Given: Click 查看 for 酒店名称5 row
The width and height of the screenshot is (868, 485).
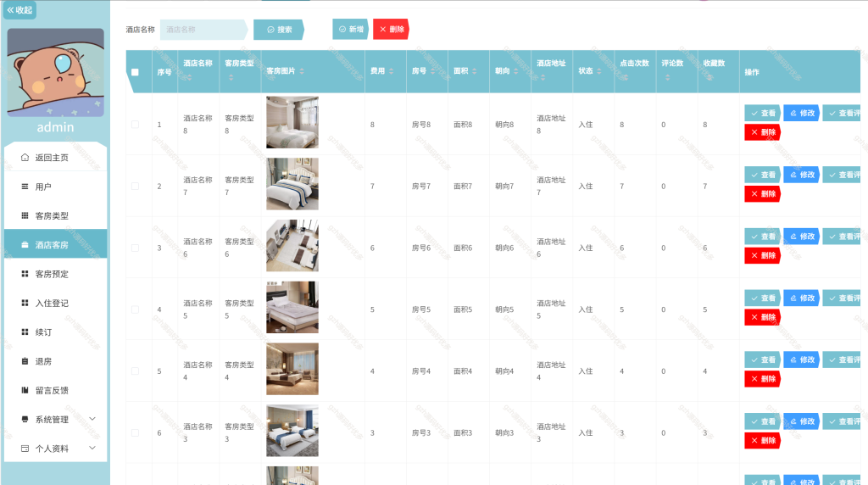Looking at the screenshot, I should point(762,298).
